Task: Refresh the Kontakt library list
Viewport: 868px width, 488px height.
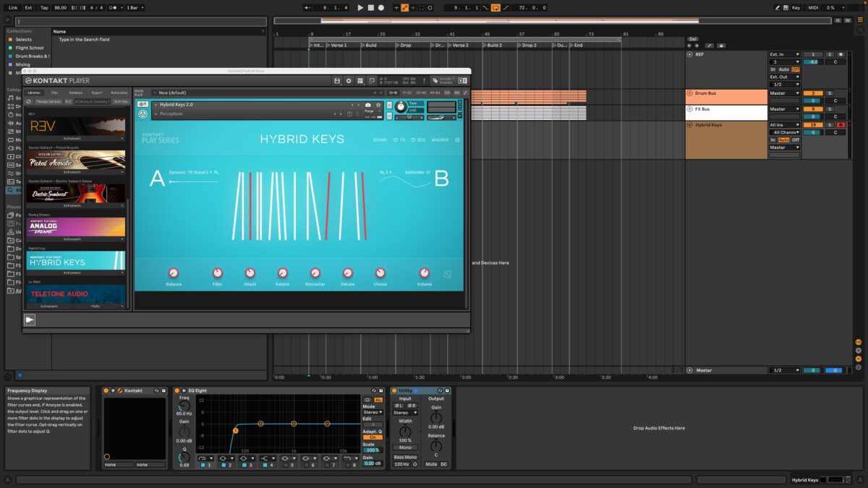Action: 28,101
